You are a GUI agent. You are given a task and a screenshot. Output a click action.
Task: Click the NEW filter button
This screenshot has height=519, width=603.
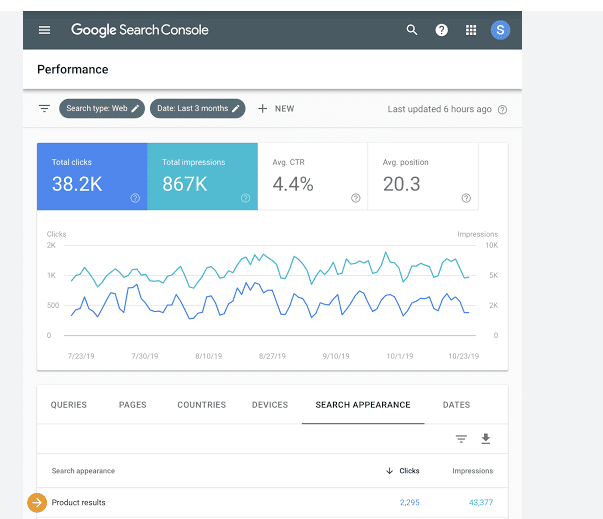coord(276,109)
